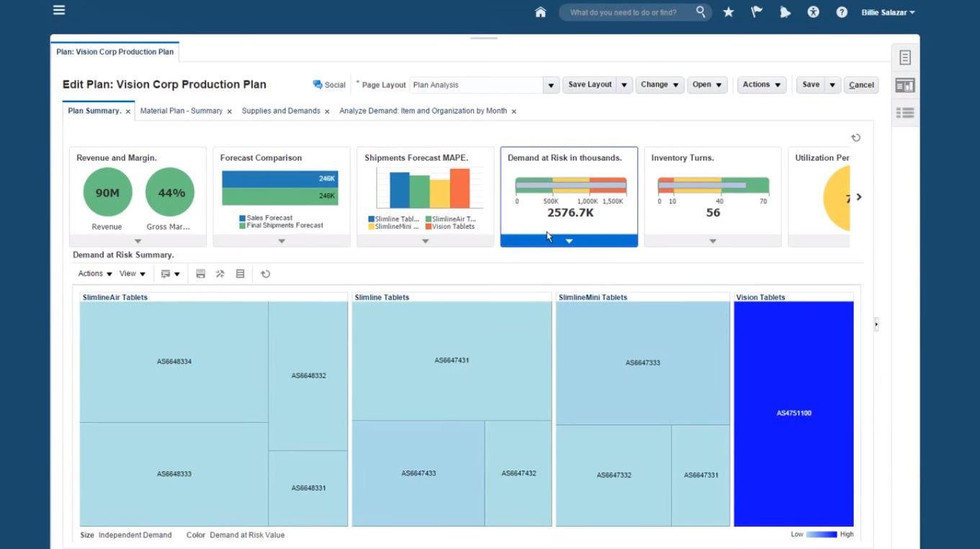
Task: Click the flag watchlist icon
Action: 756,12
